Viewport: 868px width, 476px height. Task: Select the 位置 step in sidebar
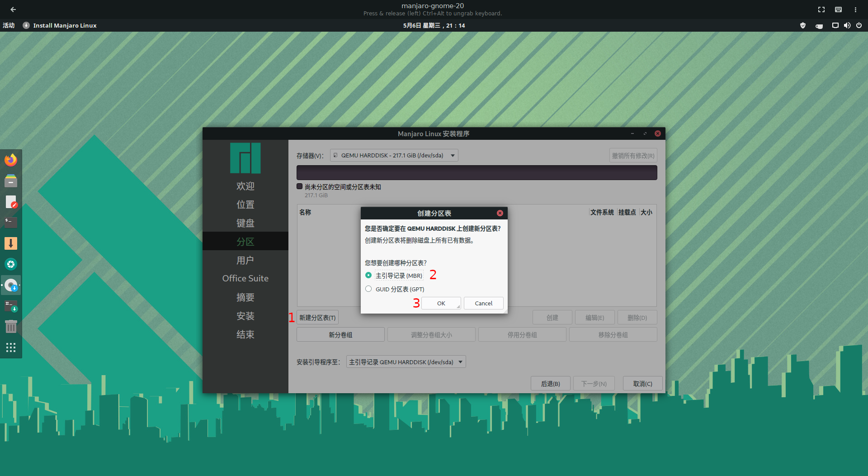pyautogui.click(x=245, y=205)
